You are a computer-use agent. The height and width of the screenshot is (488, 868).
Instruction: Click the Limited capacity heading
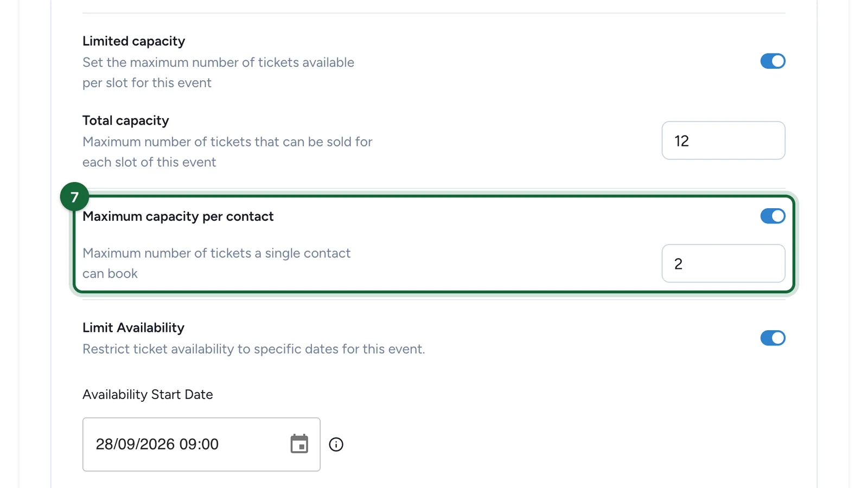pos(133,41)
